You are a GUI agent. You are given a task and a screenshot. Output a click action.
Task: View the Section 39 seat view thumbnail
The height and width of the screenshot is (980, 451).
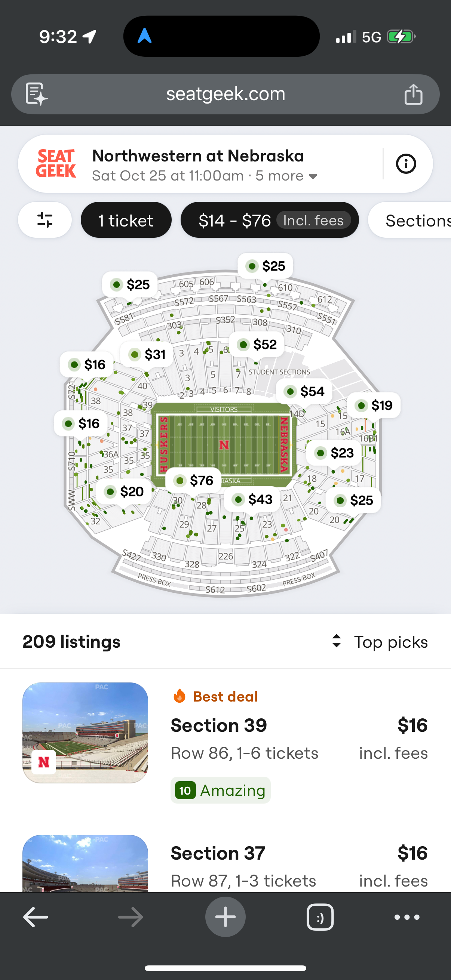click(85, 733)
